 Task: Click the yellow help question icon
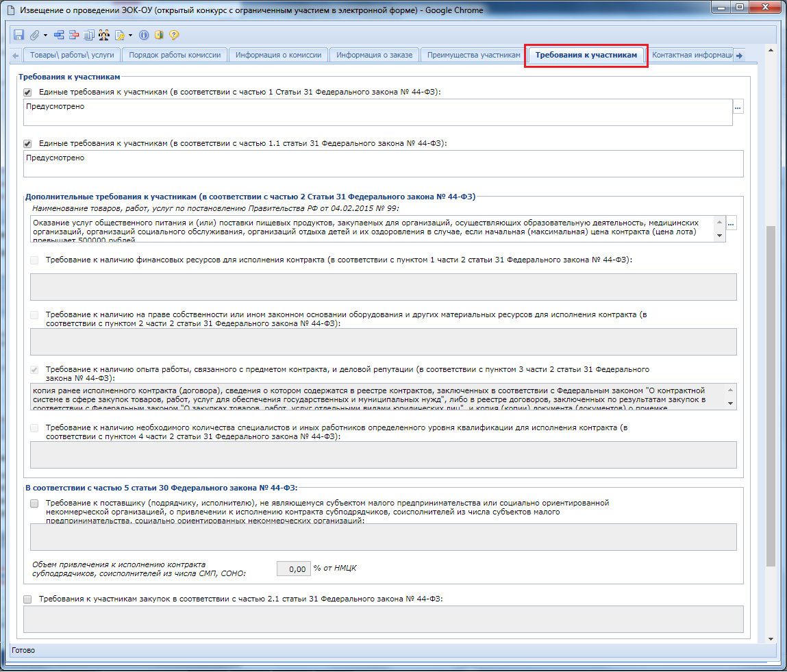coord(174,35)
